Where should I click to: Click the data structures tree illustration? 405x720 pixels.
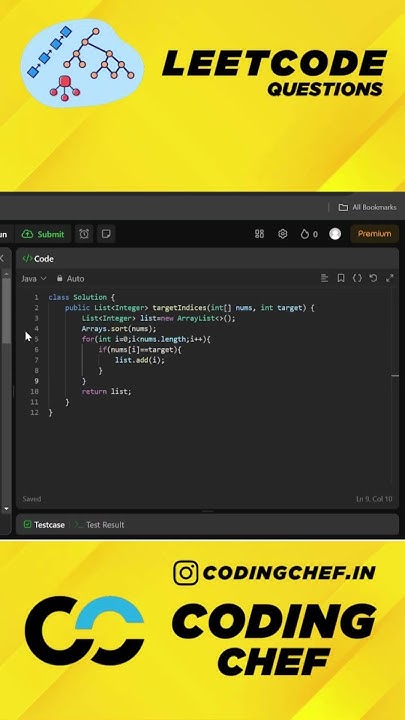pos(82,63)
